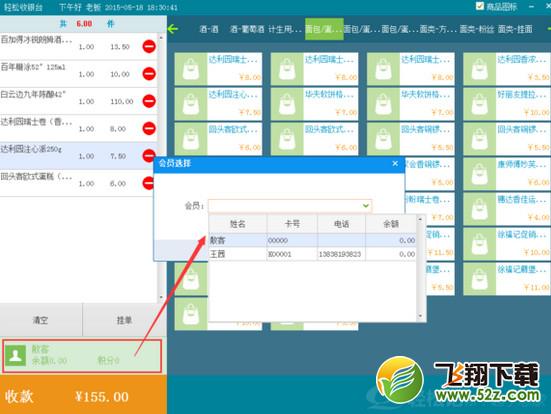Select the 面类-粉丝 category tab

[477, 29]
